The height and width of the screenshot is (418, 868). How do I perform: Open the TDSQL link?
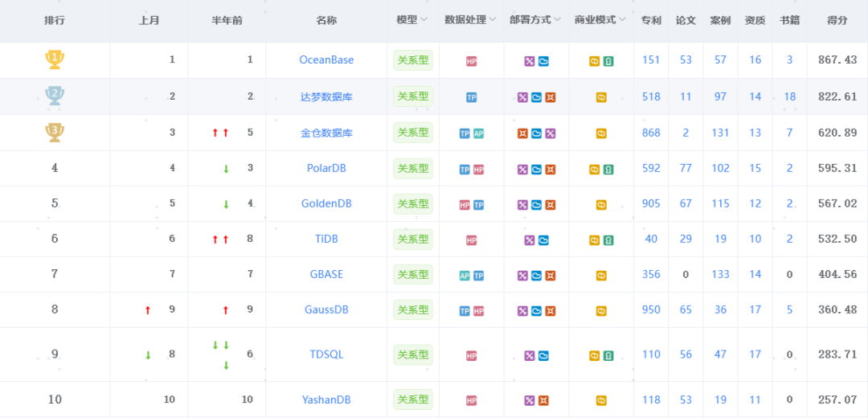(326, 354)
